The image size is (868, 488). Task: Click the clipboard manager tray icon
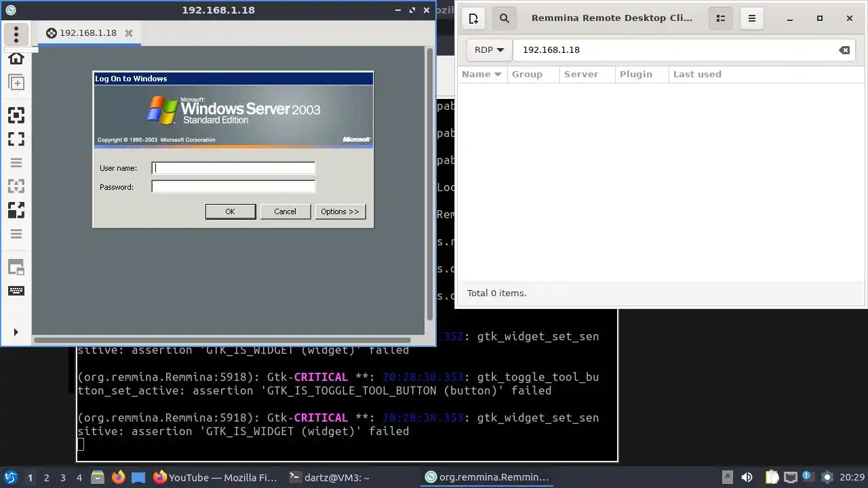click(772, 477)
